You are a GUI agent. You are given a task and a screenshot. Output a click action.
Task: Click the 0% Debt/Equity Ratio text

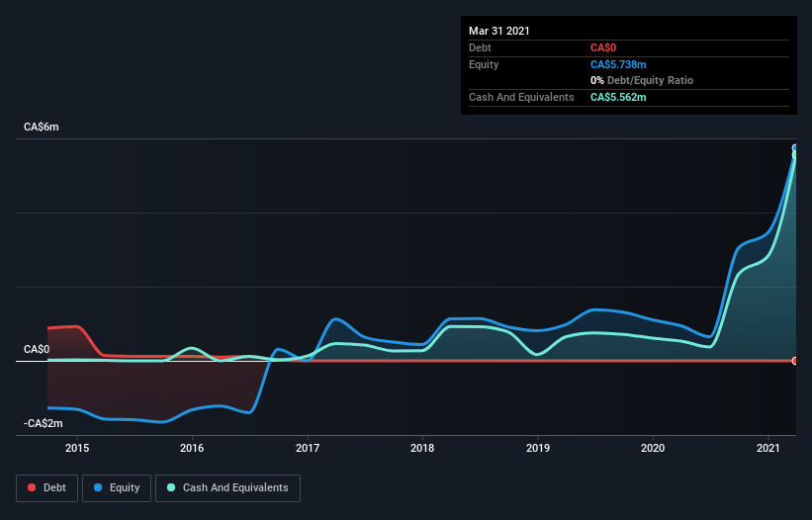tap(642, 80)
